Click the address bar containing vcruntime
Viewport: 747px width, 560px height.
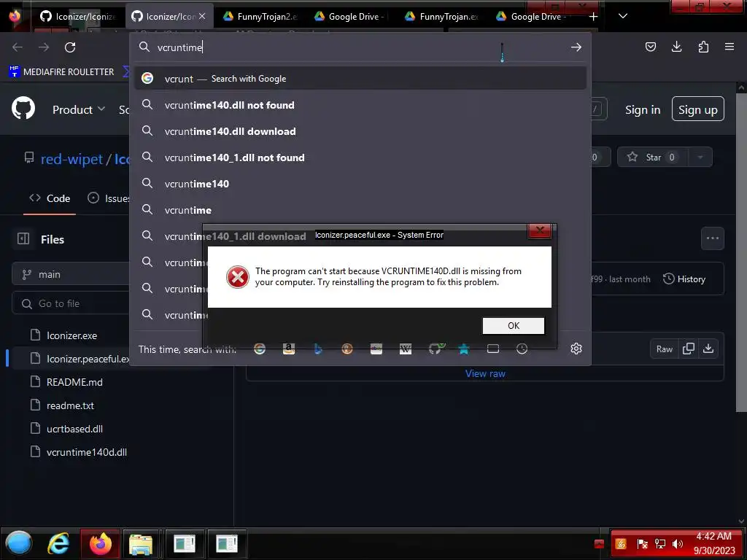(x=352, y=47)
